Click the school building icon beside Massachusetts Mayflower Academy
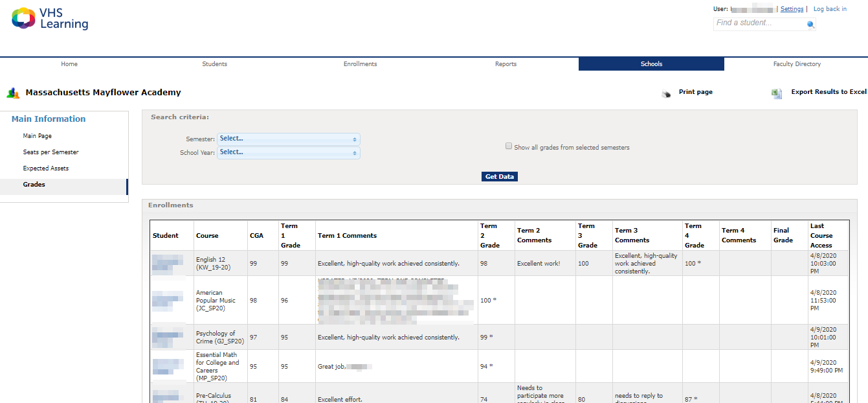Screen dimensions: 868x403 tap(13, 92)
